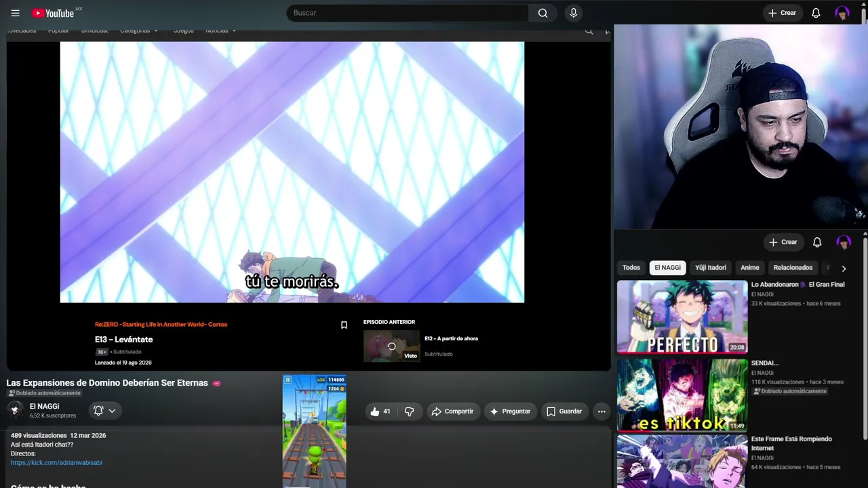Viewport: 868px width, 488px height.
Task: Open the Re:ZERO Cortos series link
Action: (x=161, y=325)
